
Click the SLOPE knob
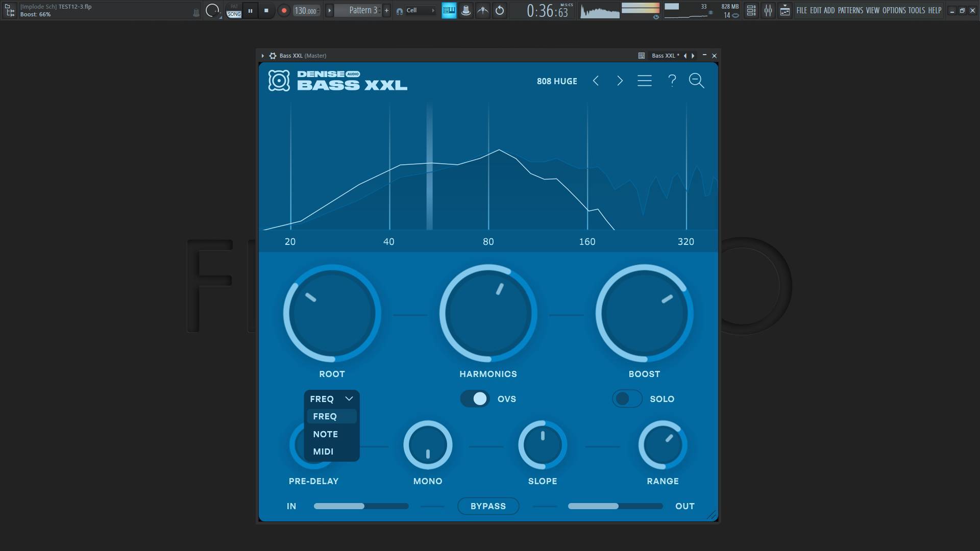pos(543,445)
